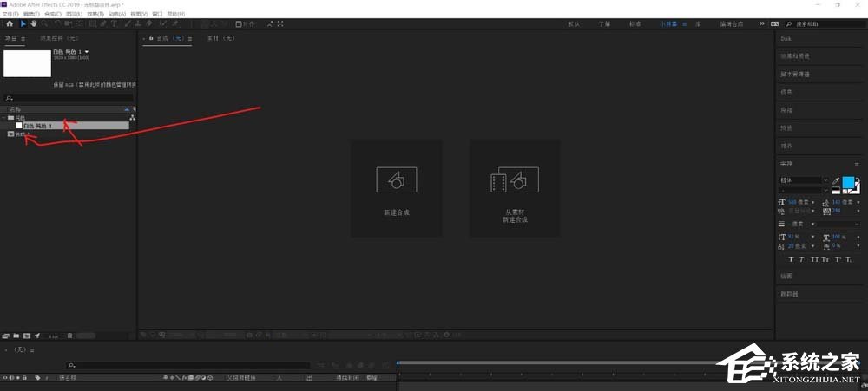Screen dimensions: 868x391
Task: Click the new composition illustration icon
Action: point(397,179)
